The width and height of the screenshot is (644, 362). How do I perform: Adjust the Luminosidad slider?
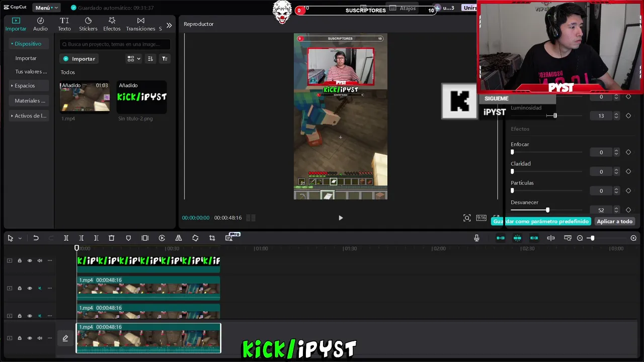(555, 116)
